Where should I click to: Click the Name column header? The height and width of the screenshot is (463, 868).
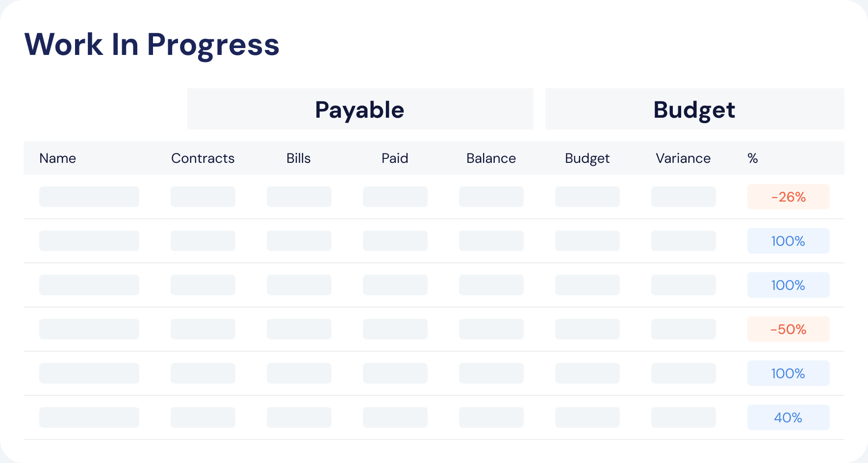[x=57, y=158]
